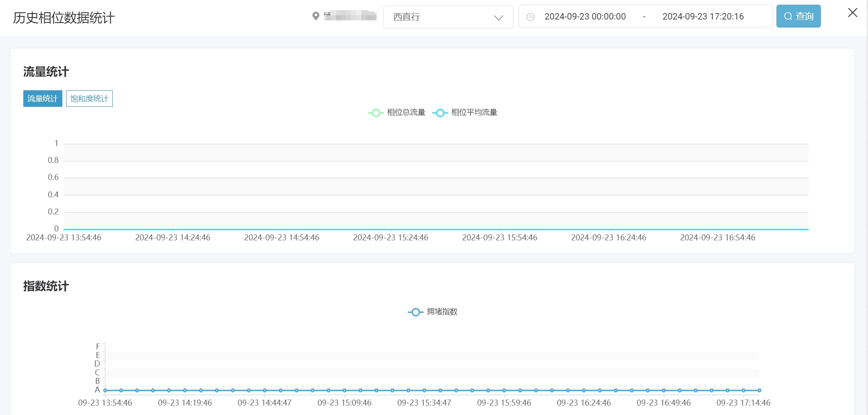The height and width of the screenshot is (415, 868).
Task: Toggle 相位总流量 series label in legend
Action: [x=406, y=112]
